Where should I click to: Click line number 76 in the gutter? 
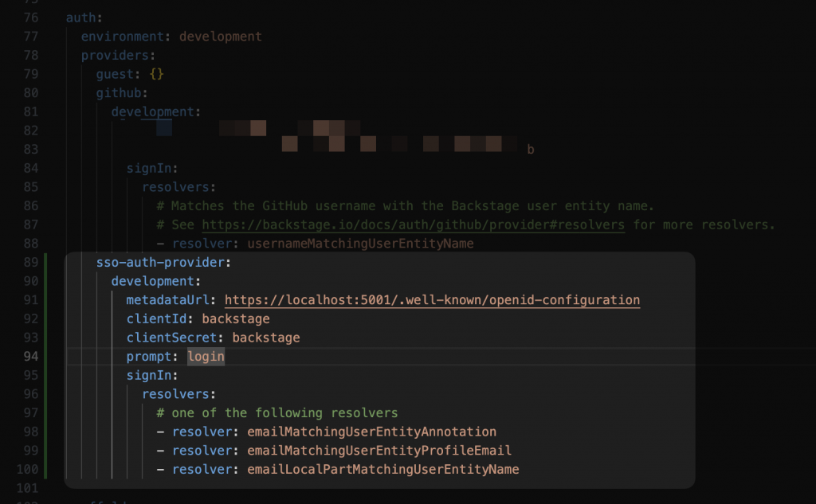pos(31,18)
